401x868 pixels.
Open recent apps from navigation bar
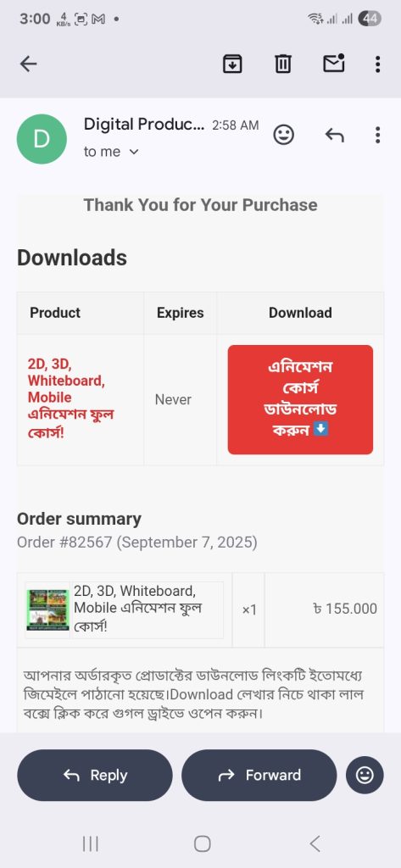[90, 843]
